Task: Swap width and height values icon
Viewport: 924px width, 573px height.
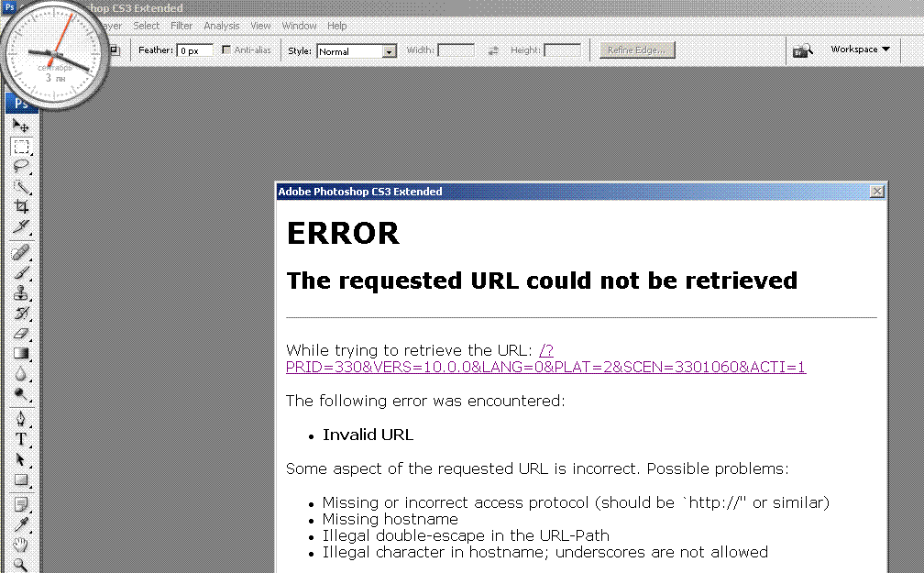Action: 492,50
